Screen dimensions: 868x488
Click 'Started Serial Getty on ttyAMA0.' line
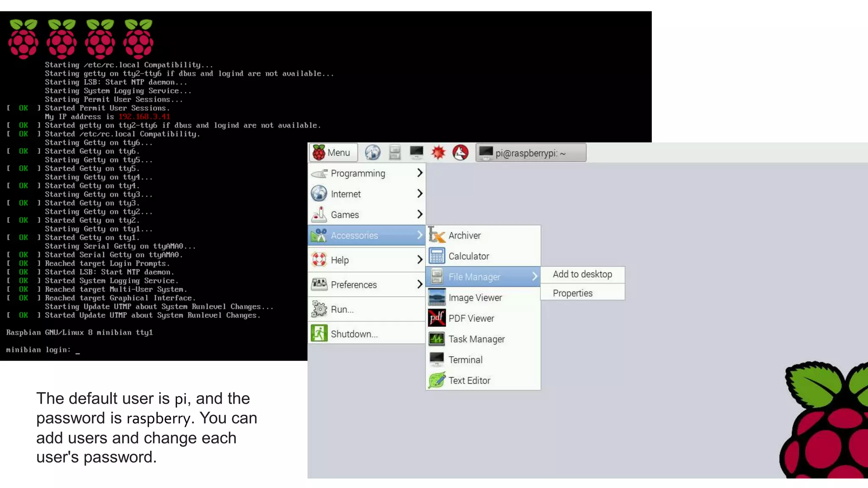[x=114, y=255]
